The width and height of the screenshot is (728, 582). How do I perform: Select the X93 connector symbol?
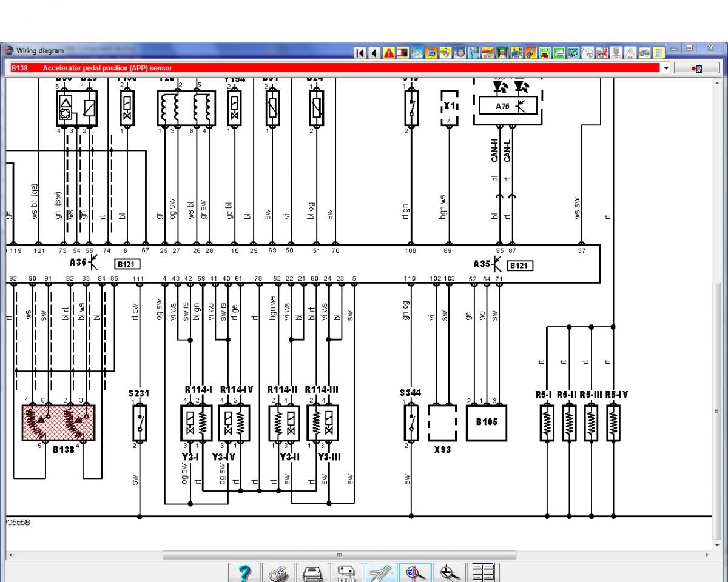tap(442, 423)
